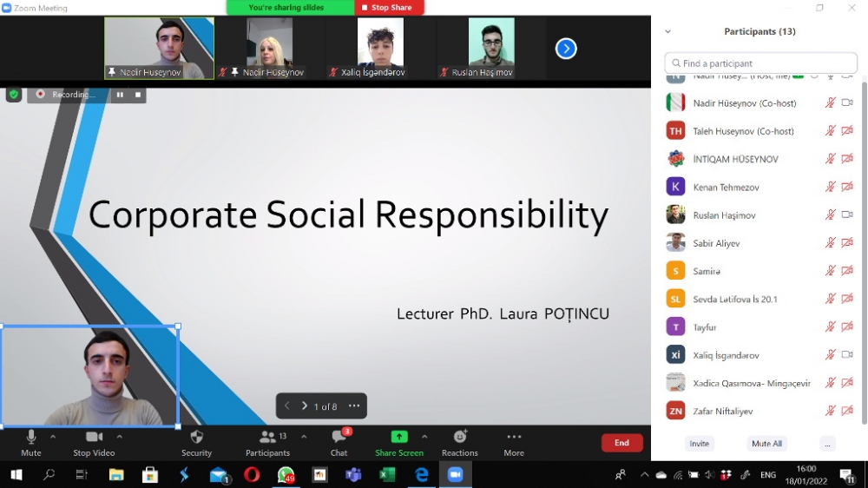Image resolution: width=868 pixels, height=488 pixels.
Task: Open Microsoft Teams from the taskbar
Action: click(x=353, y=475)
